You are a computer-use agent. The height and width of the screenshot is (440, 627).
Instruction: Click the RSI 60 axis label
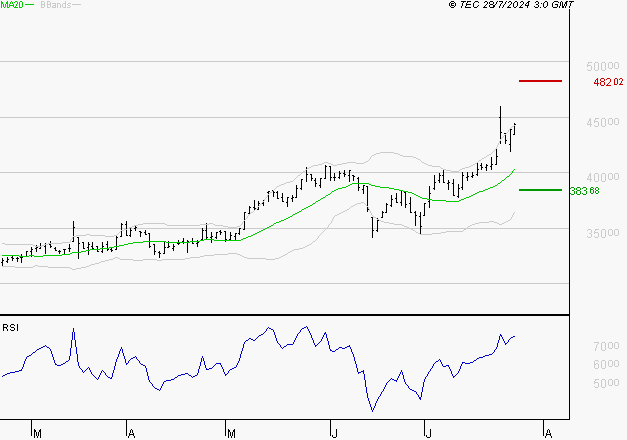(606, 364)
